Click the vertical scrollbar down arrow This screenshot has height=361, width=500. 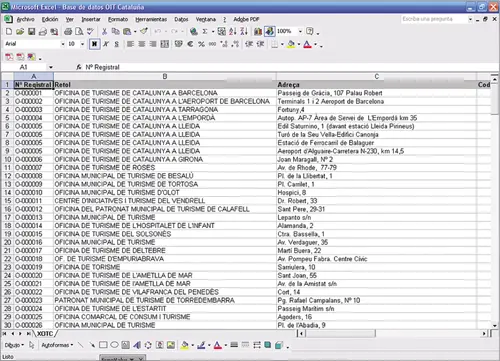point(495,325)
